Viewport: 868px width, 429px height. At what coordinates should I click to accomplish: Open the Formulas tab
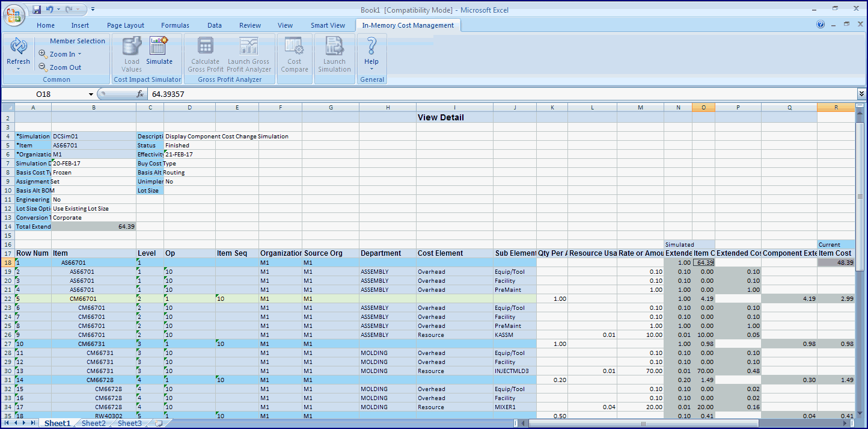pos(175,25)
